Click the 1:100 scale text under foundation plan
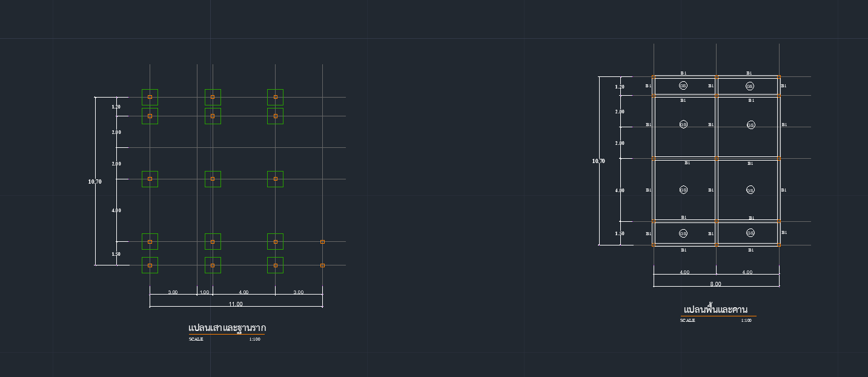 pyautogui.click(x=254, y=339)
